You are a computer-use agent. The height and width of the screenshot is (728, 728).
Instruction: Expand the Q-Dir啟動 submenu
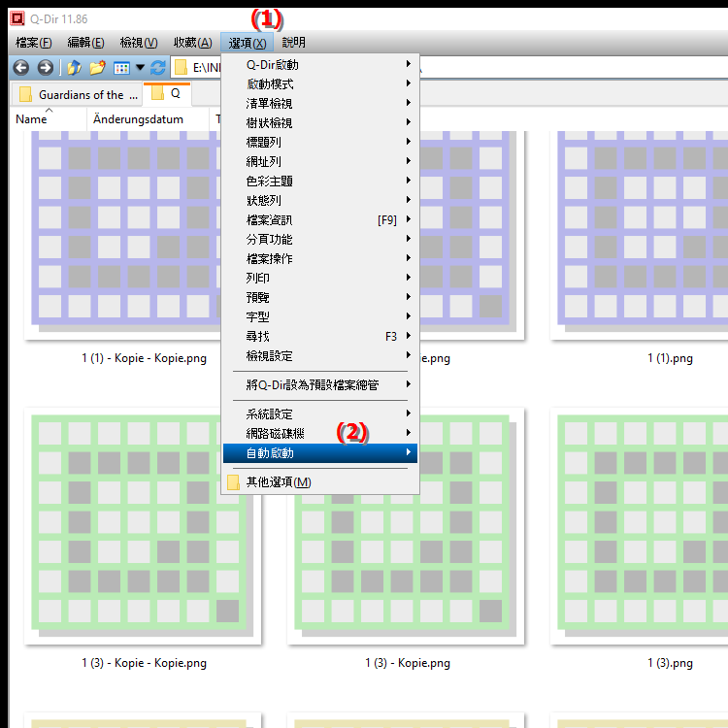(x=320, y=64)
